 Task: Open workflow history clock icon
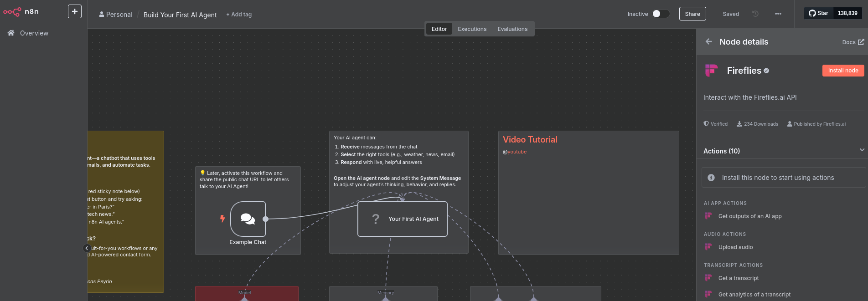point(755,14)
